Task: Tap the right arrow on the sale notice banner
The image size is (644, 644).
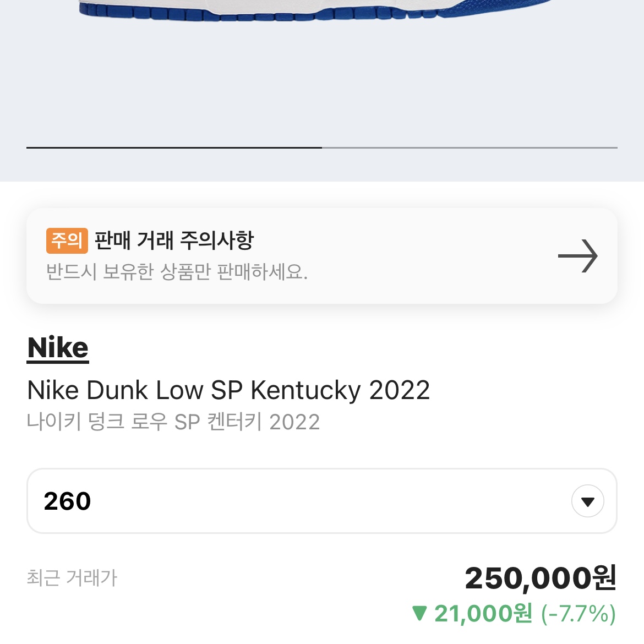Action: click(577, 256)
